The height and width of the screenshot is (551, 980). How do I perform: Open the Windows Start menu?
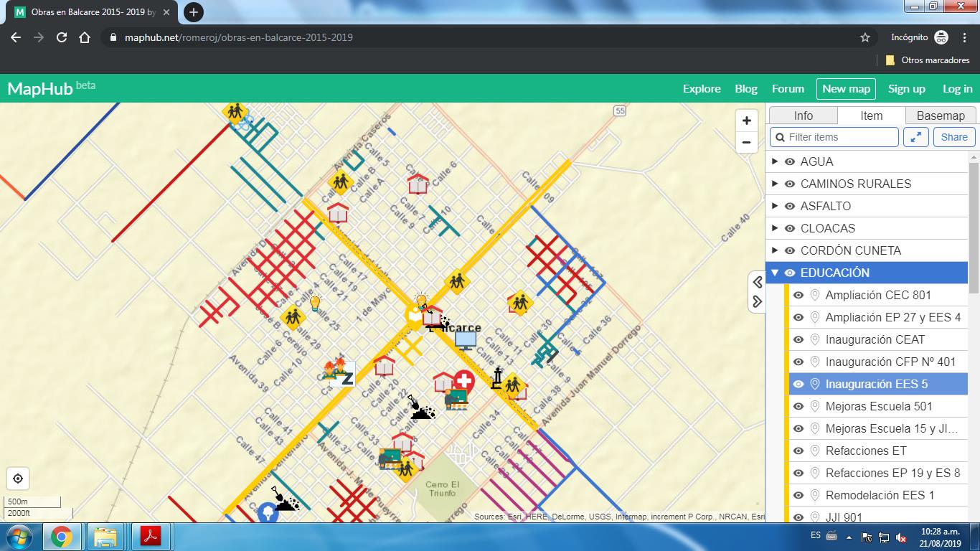19,537
